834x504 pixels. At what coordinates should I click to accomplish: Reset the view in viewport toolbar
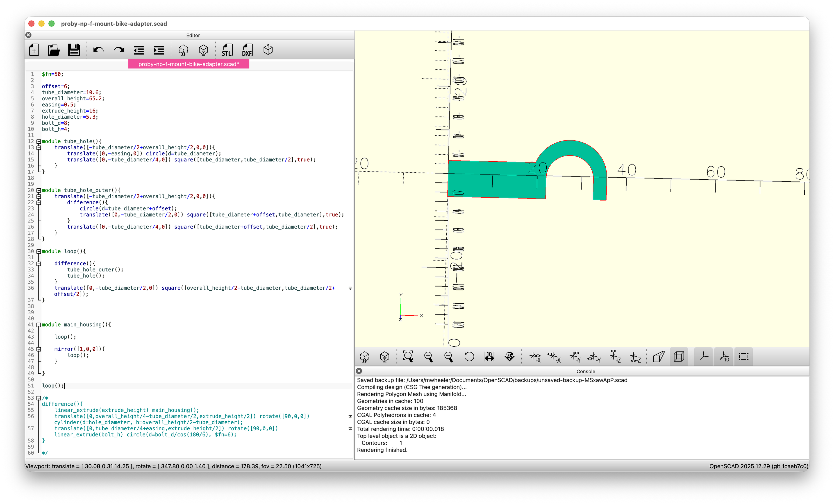pos(469,357)
